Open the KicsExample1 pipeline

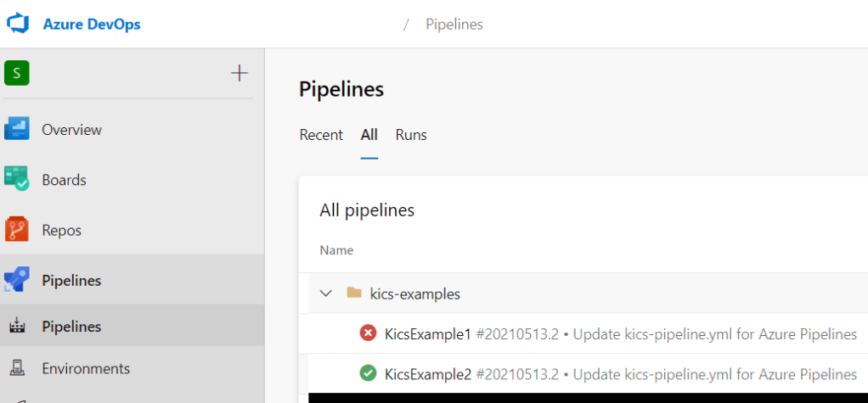[x=427, y=333]
